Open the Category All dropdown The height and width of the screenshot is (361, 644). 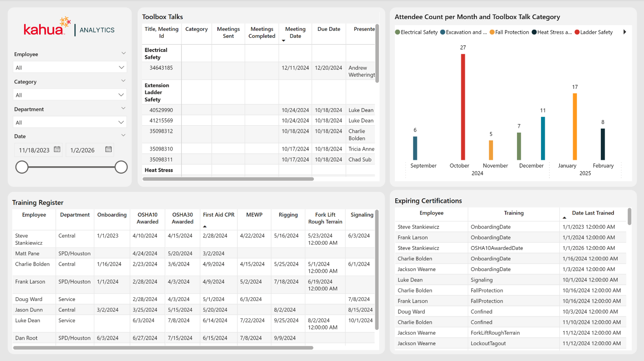[70, 95]
